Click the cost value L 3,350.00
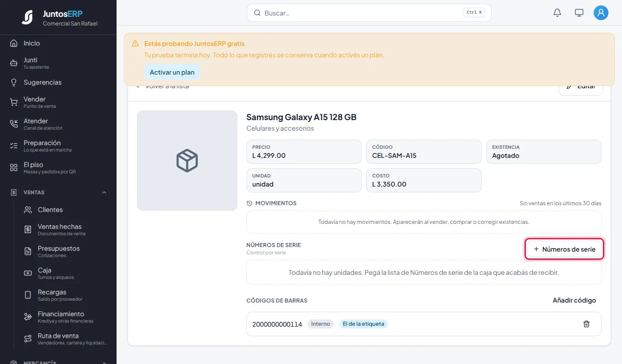This screenshot has height=364, width=622. click(389, 184)
